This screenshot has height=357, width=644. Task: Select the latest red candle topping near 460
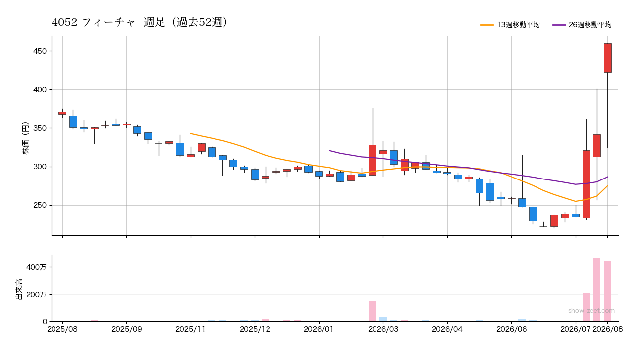tap(608, 58)
